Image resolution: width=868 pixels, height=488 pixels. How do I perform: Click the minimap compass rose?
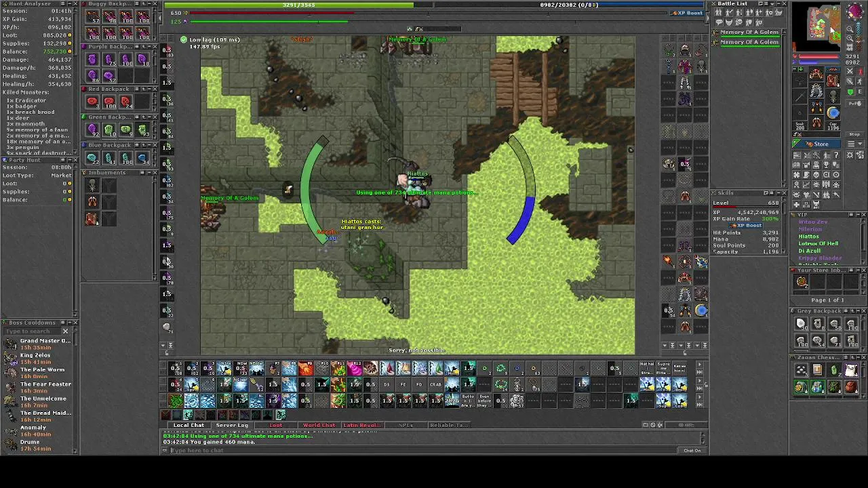pos(854,11)
